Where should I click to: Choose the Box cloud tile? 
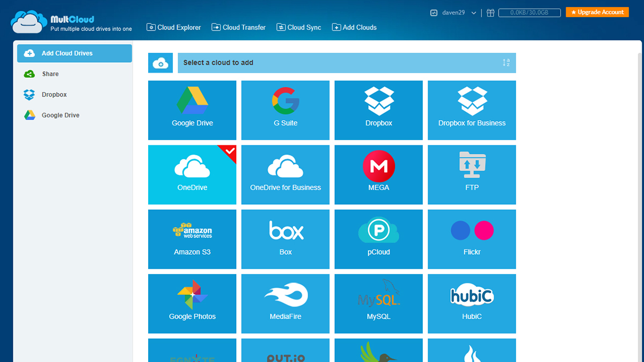pyautogui.click(x=286, y=239)
